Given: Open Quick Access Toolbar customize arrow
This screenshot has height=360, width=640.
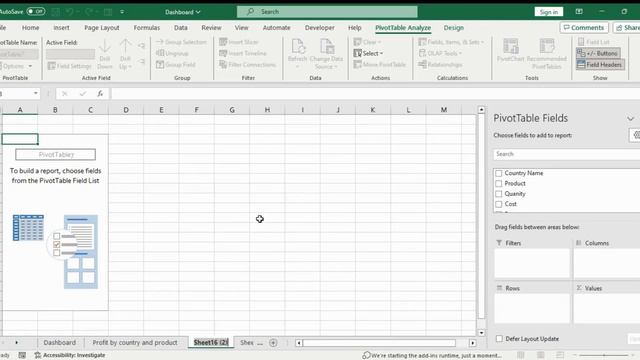Looking at the screenshot, I should (122, 12).
